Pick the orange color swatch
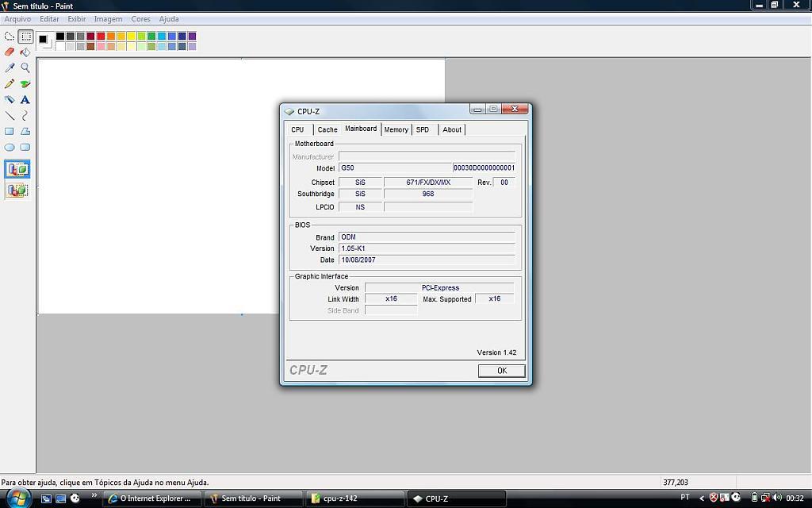 click(x=111, y=37)
